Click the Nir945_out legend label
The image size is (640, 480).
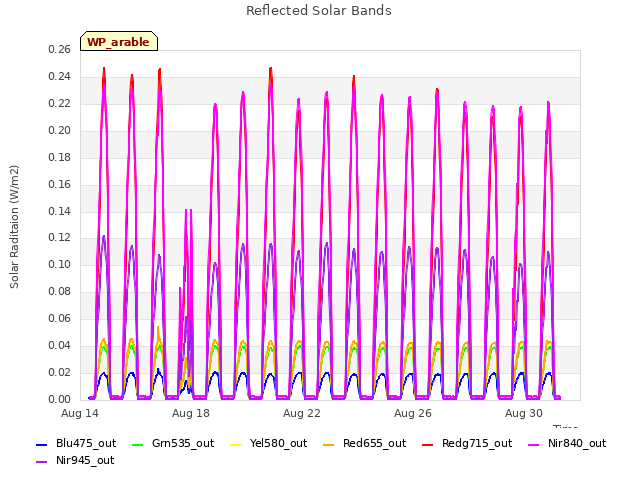tap(85, 460)
